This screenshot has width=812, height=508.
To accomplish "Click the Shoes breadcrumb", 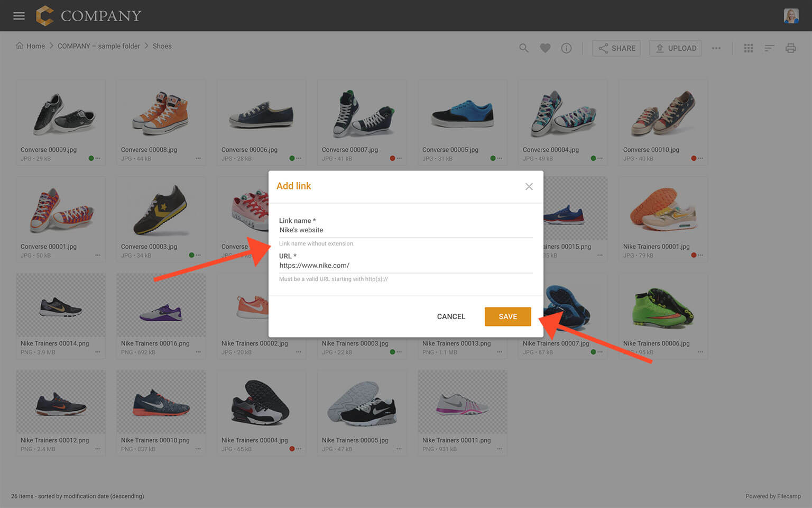I will tap(162, 46).
